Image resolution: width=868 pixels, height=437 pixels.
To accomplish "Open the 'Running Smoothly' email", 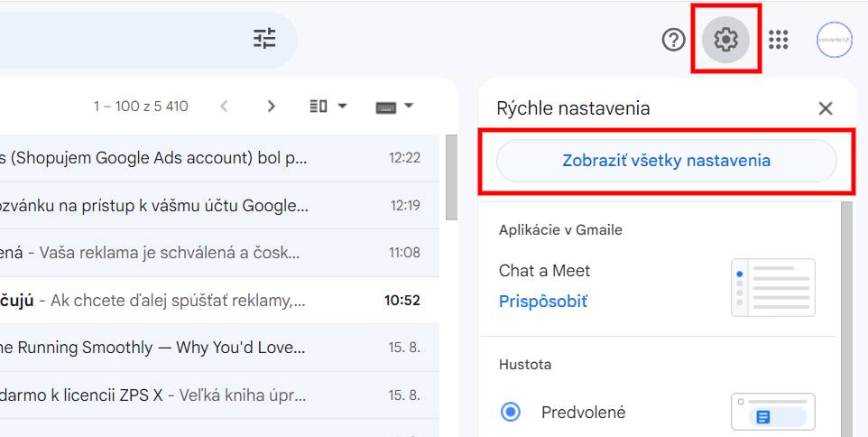I will click(x=220, y=348).
